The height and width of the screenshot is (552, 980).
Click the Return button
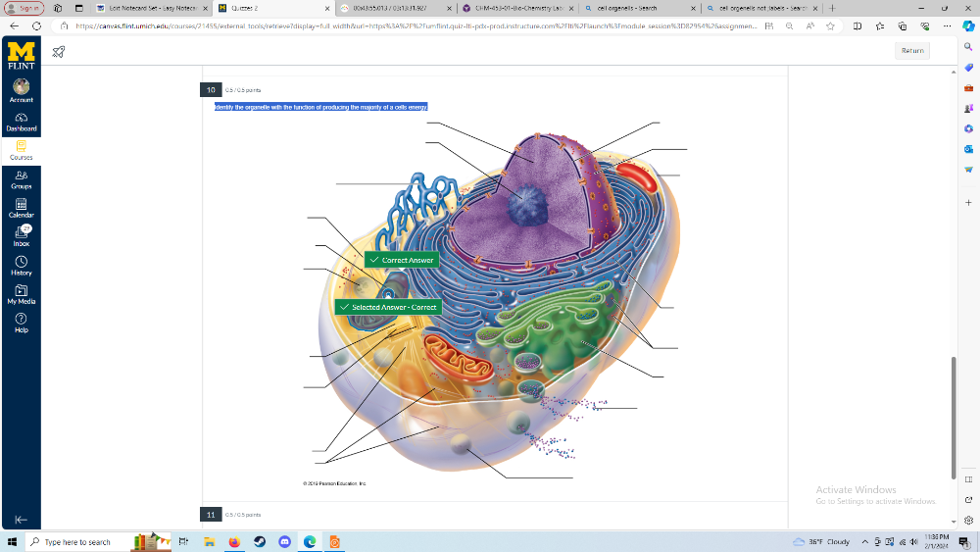point(912,51)
